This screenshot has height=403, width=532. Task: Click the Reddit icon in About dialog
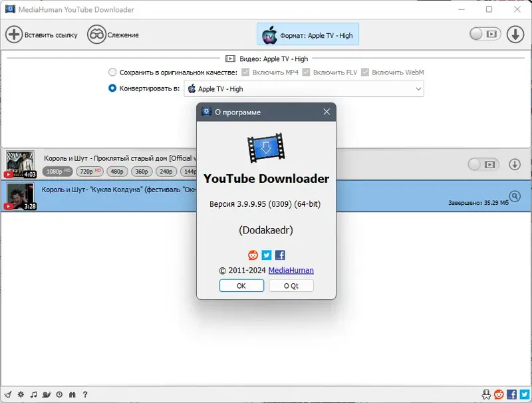point(253,255)
